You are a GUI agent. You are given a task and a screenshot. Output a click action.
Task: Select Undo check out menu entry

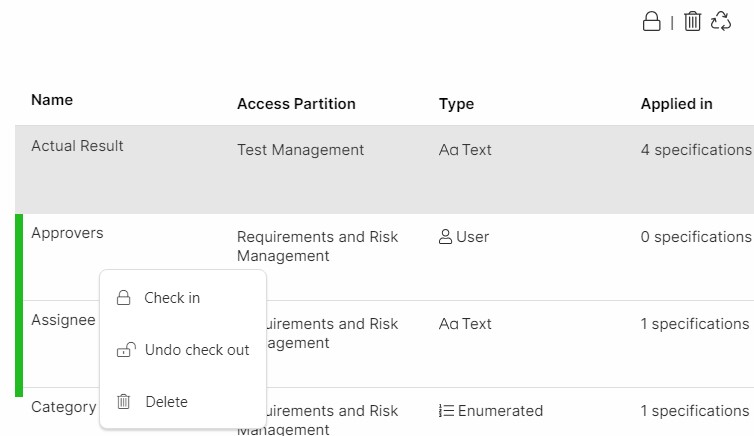[197, 350]
